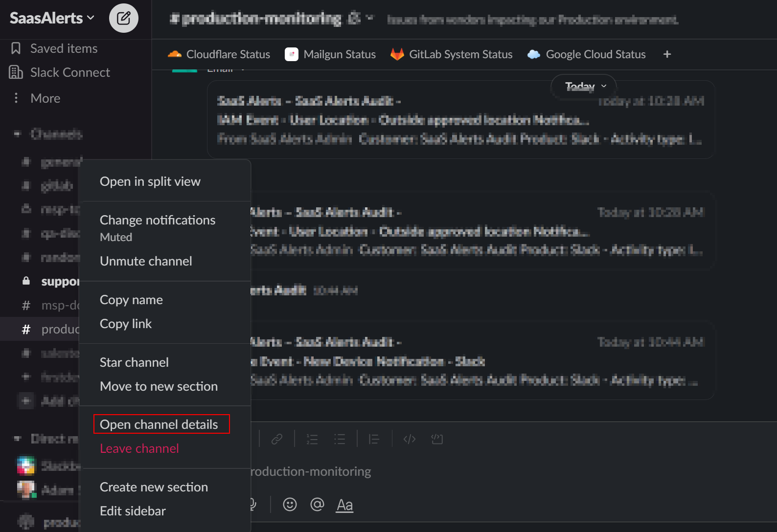Apply ordered list formatting
The height and width of the screenshot is (532, 777).
click(312, 439)
